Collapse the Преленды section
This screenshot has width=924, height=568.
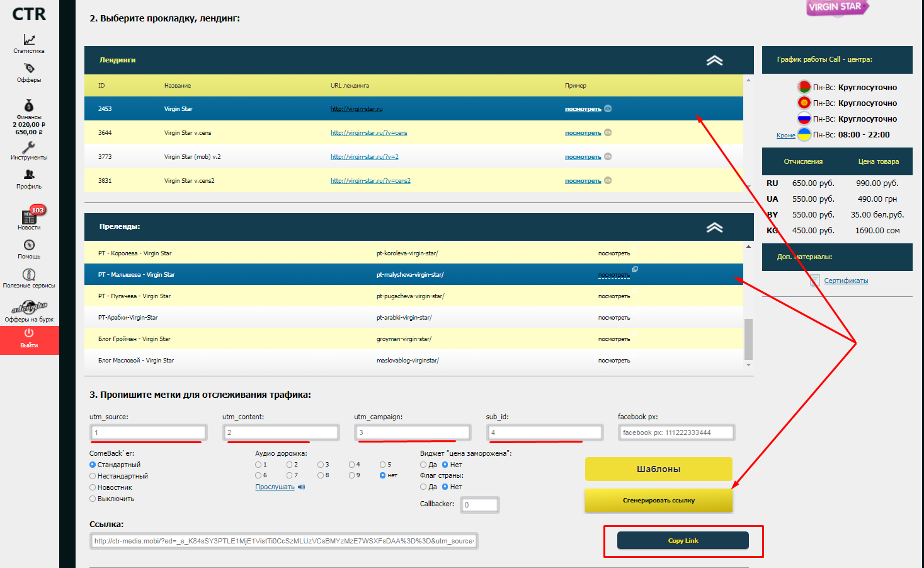tap(714, 228)
